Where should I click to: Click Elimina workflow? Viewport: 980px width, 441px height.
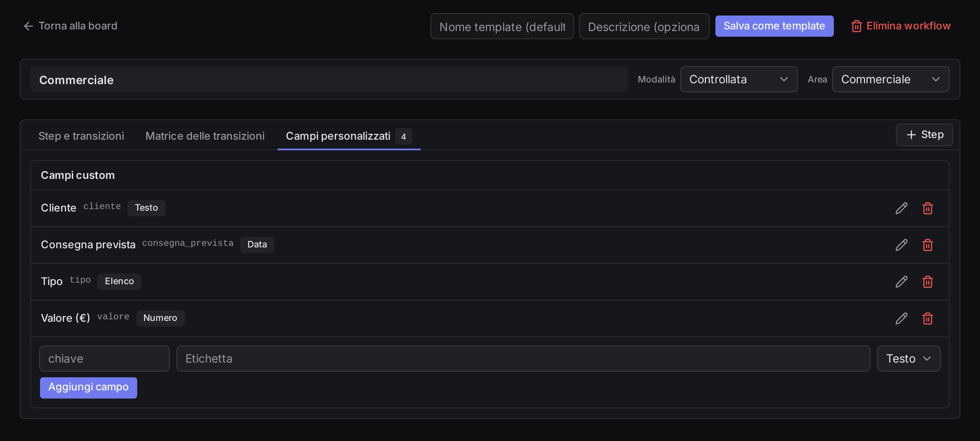pyautogui.click(x=901, y=26)
